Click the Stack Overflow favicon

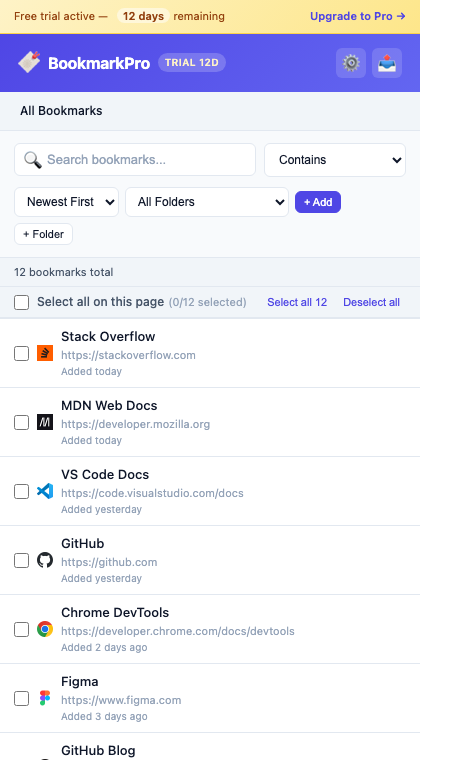pyautogui.click(x=45, y=353)
